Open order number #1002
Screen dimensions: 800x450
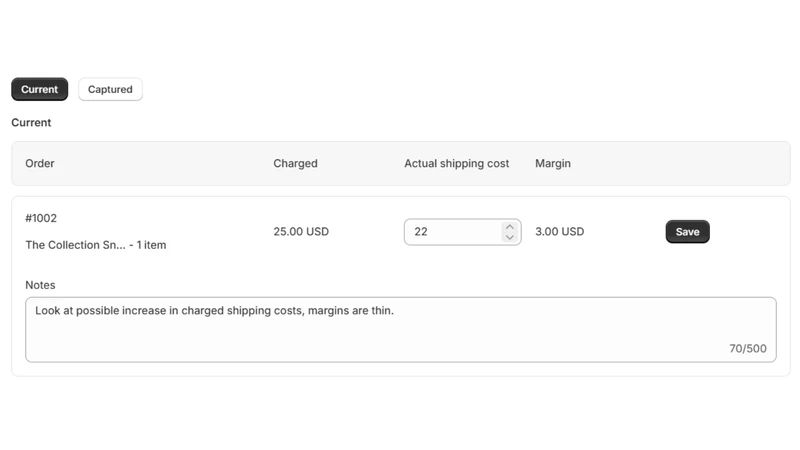(x=41, y=218)
